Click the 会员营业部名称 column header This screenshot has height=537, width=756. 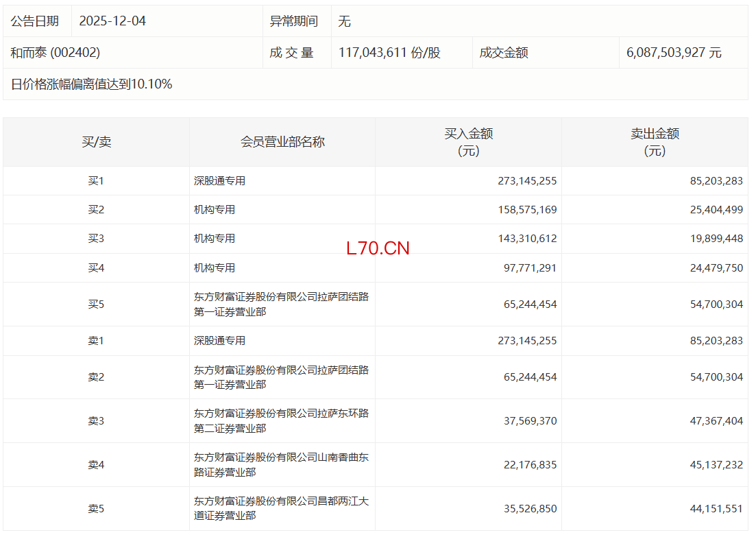coord(282,142)
